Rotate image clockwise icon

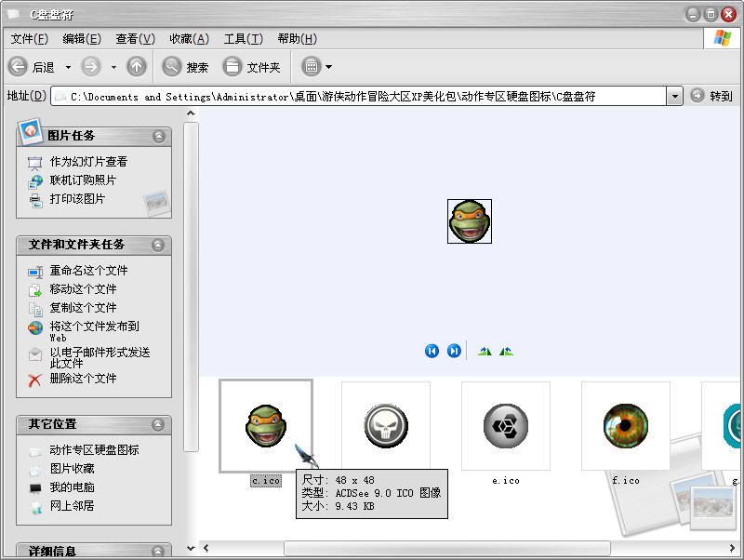[484, 351]
